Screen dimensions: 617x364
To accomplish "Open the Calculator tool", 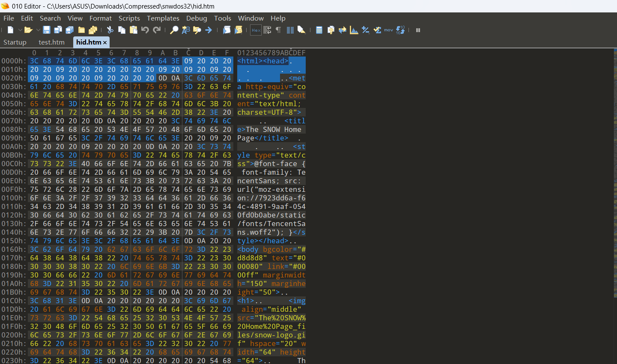I will 319,30.
